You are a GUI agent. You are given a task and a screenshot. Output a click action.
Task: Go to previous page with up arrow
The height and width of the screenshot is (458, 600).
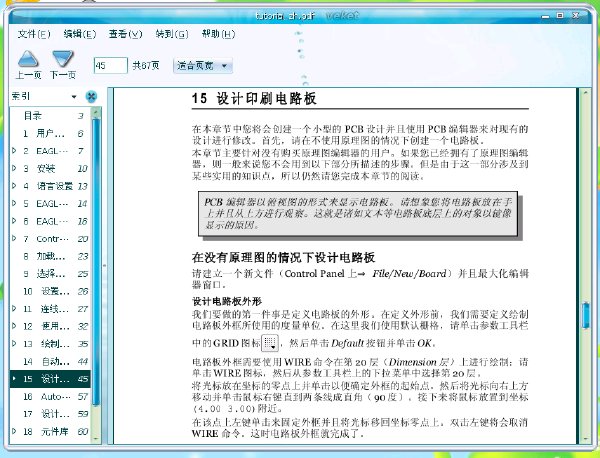click(28, 59)
